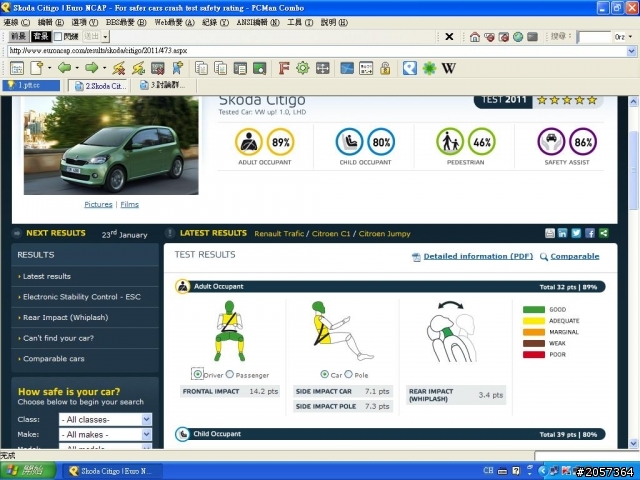Click the blue PCMan logo toolbar icon

tap(409, 68)
